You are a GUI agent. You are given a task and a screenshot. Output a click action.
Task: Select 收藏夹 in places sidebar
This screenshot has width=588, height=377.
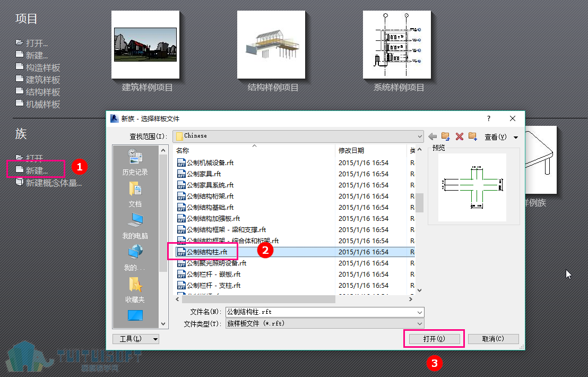point(135,289)
